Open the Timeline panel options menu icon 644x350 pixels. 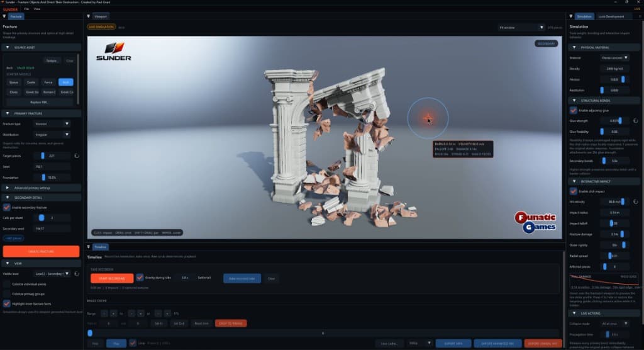88,247
